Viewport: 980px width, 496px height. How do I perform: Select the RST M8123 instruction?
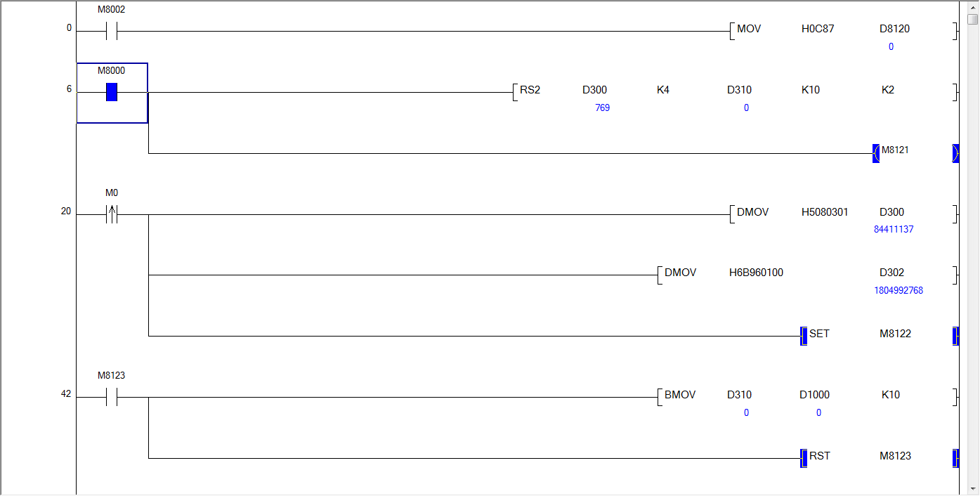point(819,456)
